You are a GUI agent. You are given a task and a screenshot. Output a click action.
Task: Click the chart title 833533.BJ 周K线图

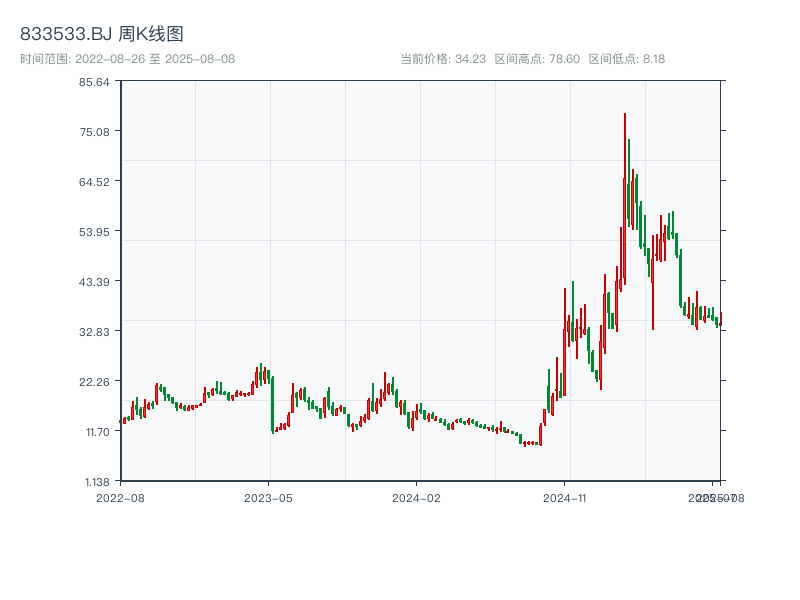tap(102, 34)
